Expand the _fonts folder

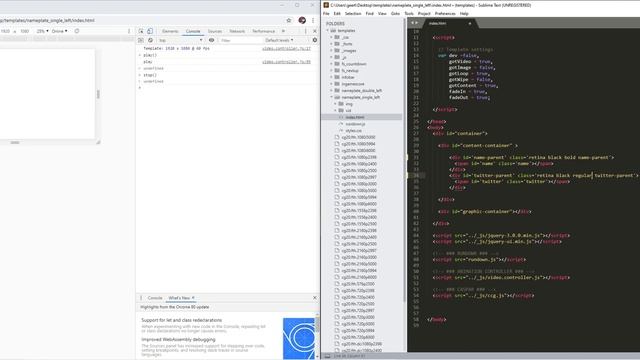(x=331, y=44)
